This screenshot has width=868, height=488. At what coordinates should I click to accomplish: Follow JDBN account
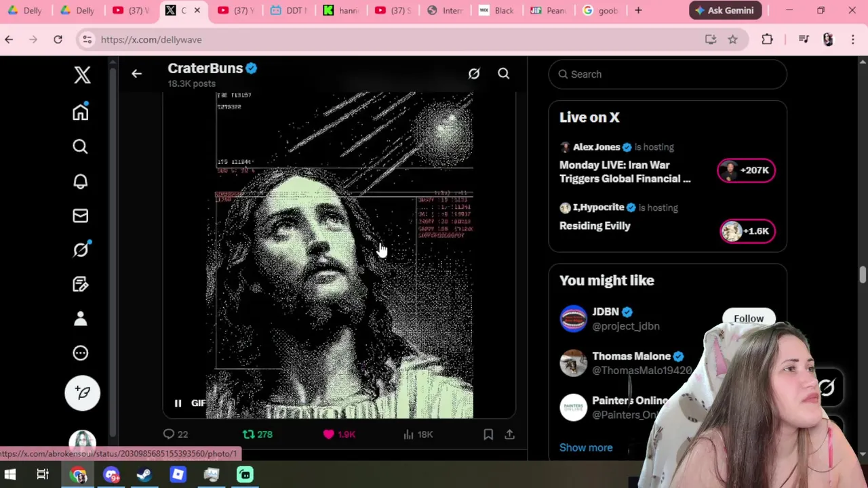point(749,319)
